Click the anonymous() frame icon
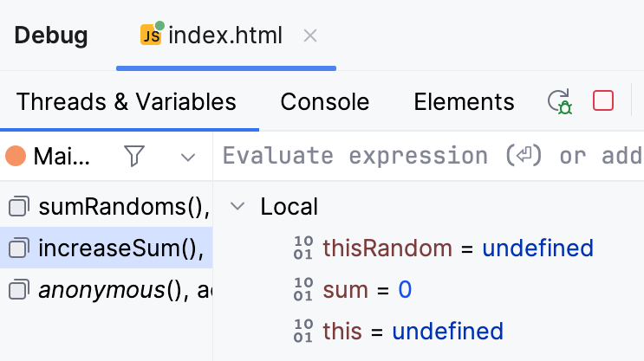Image resolution: width=644 pixels, height=361 pixels. [17, 290]
